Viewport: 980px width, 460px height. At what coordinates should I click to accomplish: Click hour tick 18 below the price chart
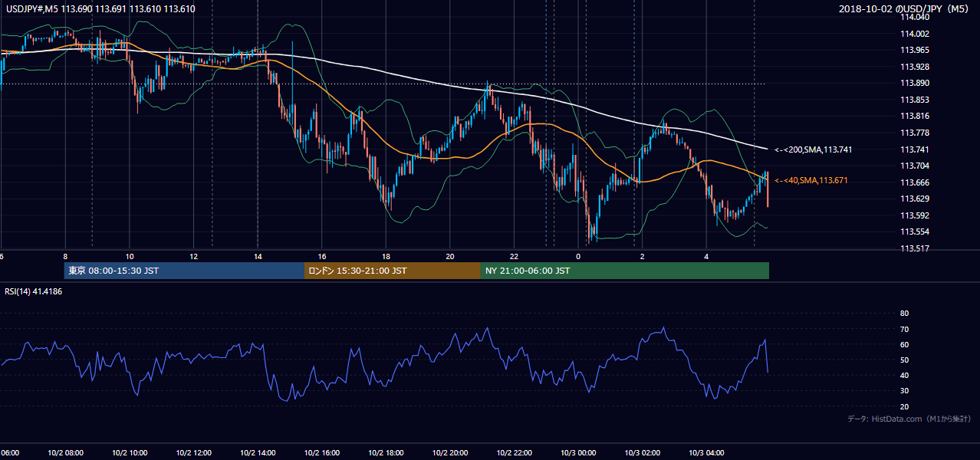(386, 256)
